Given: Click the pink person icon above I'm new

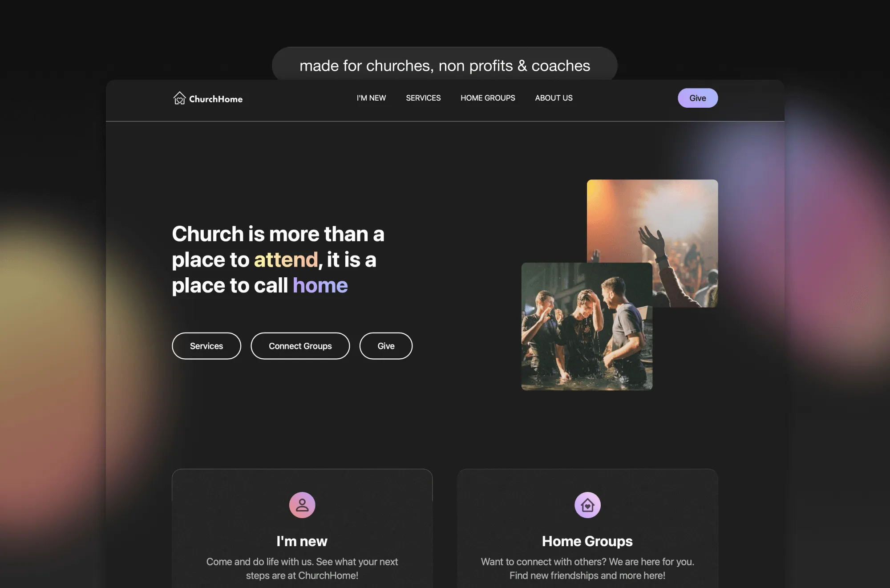Looking at the screenshot, I should tap(302, 505).
